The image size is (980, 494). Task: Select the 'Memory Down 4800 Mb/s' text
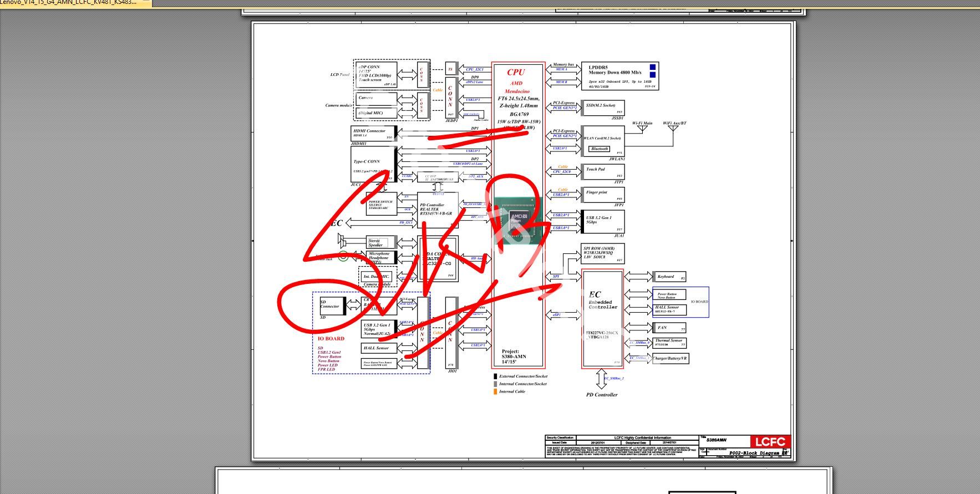[x=615, y=73]
